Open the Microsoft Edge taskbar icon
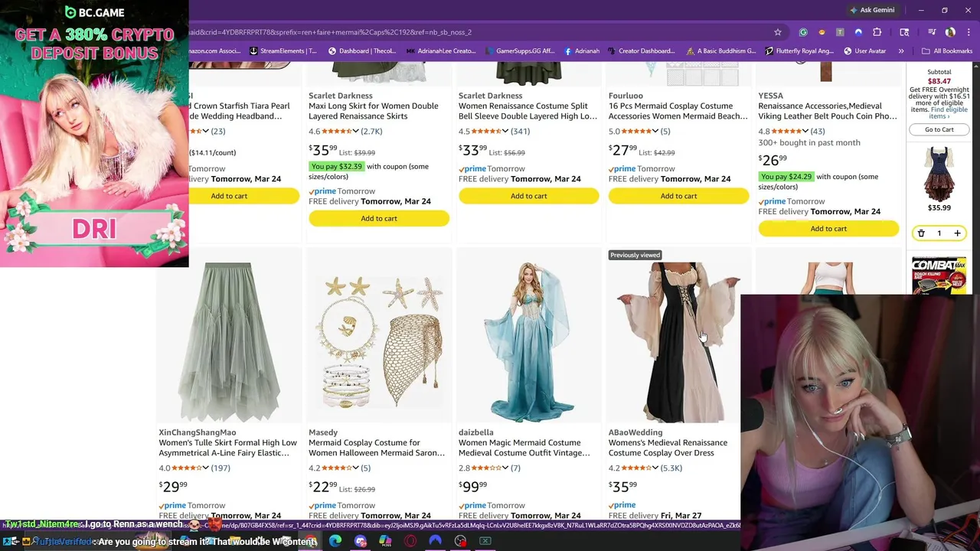 pos(335,541)
